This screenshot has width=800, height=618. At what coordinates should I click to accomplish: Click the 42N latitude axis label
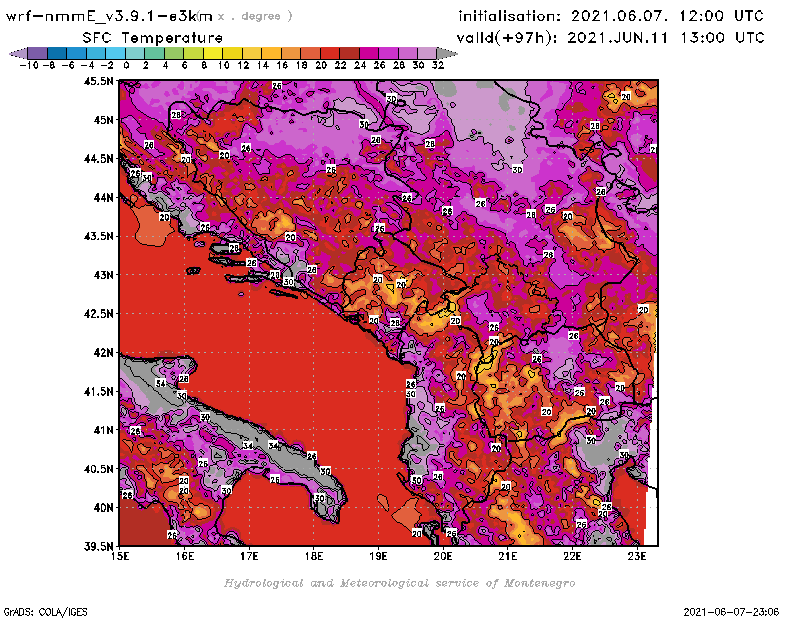pyautogui.click(x=102, y=352)
